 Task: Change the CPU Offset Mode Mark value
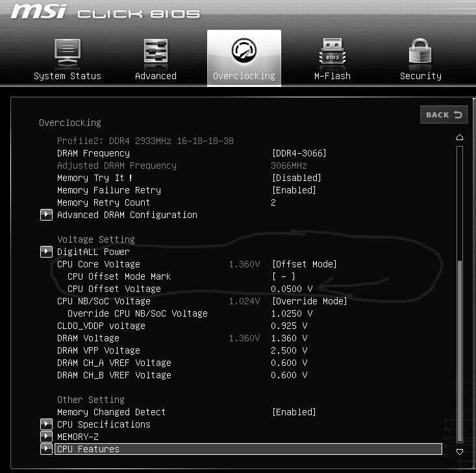coord(284,276)
